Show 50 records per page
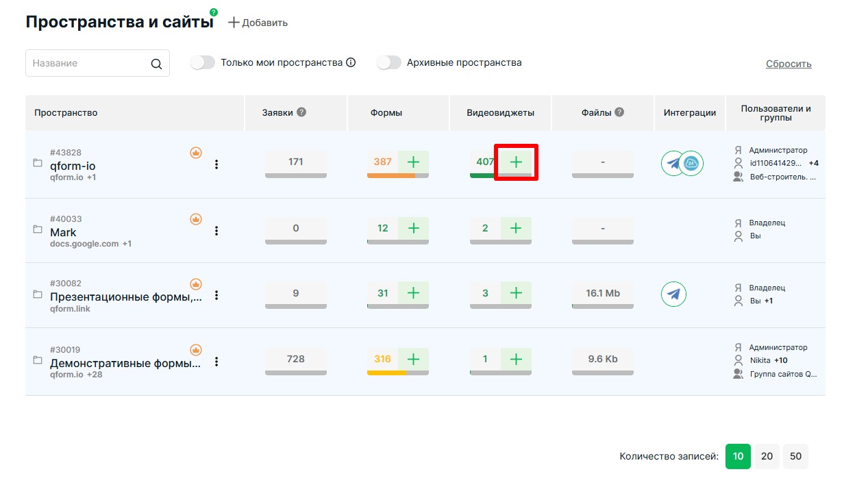This screenshot has width=868, height=502. (x=795, y=456)
